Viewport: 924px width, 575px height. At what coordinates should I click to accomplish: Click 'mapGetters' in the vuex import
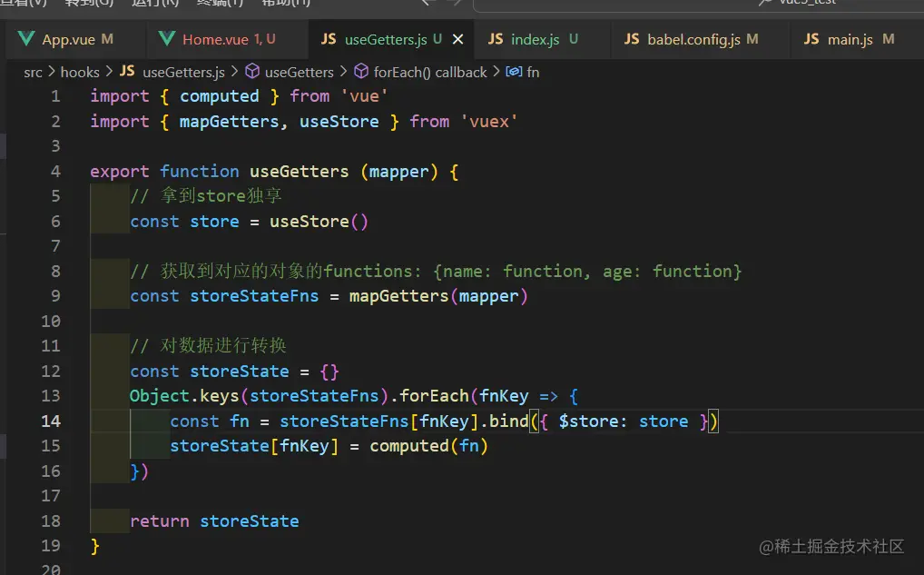coord(229,122)
